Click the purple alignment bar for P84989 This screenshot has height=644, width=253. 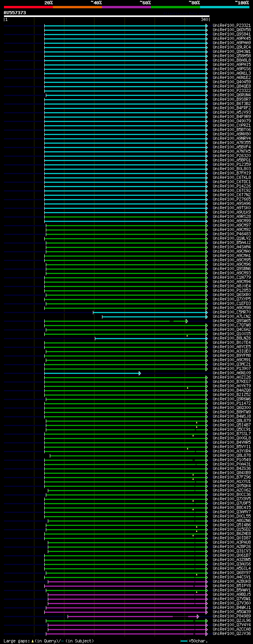133,616
